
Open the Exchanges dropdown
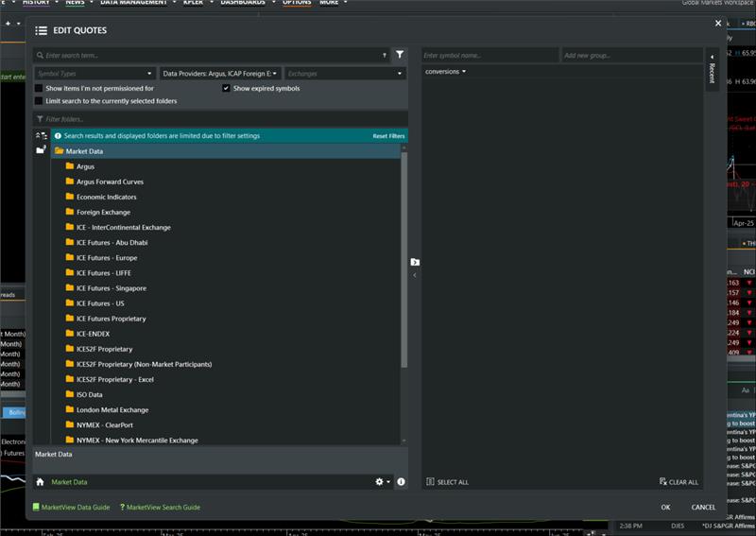pyautogui.click(x=345, y=74)
